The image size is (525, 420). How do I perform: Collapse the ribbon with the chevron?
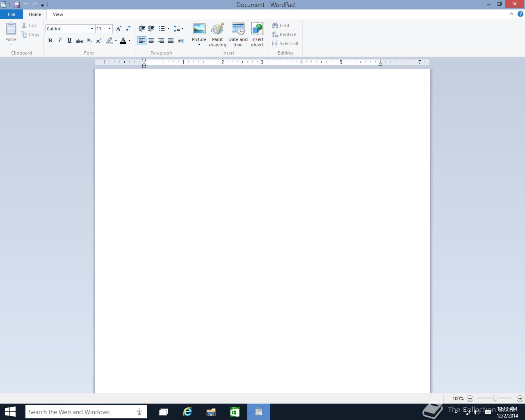click(511, 14)
